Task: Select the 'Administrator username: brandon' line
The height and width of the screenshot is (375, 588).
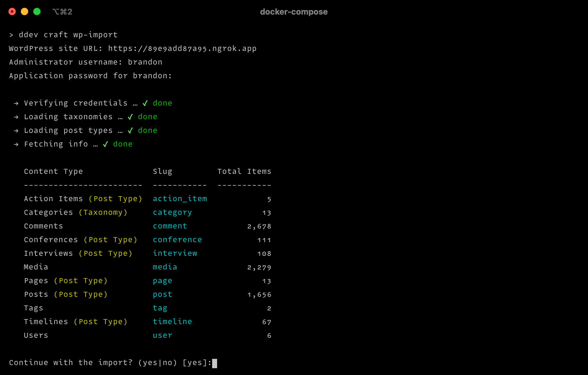Action: [86, 62]
